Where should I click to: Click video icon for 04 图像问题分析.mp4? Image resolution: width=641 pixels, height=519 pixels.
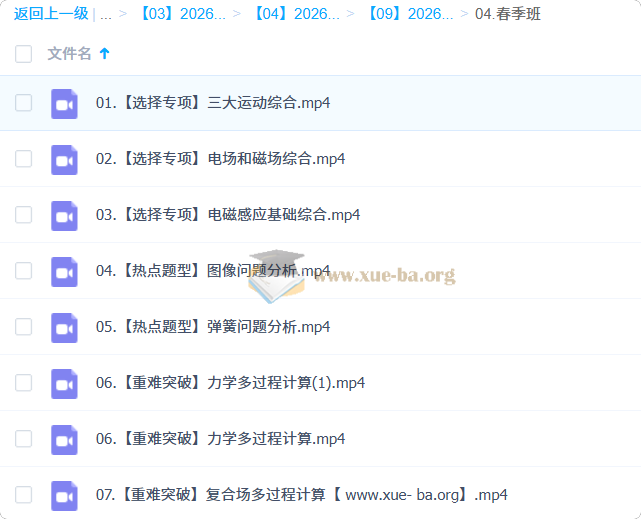64,271
